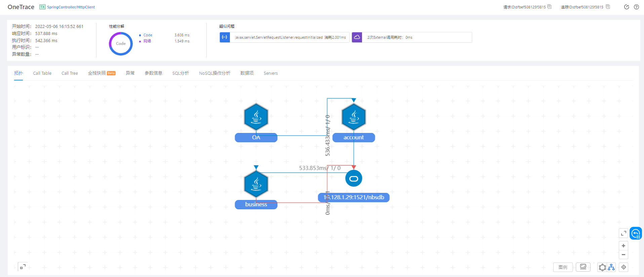
Task: Open the SQL分析 tab
Action: click(180, 73)
